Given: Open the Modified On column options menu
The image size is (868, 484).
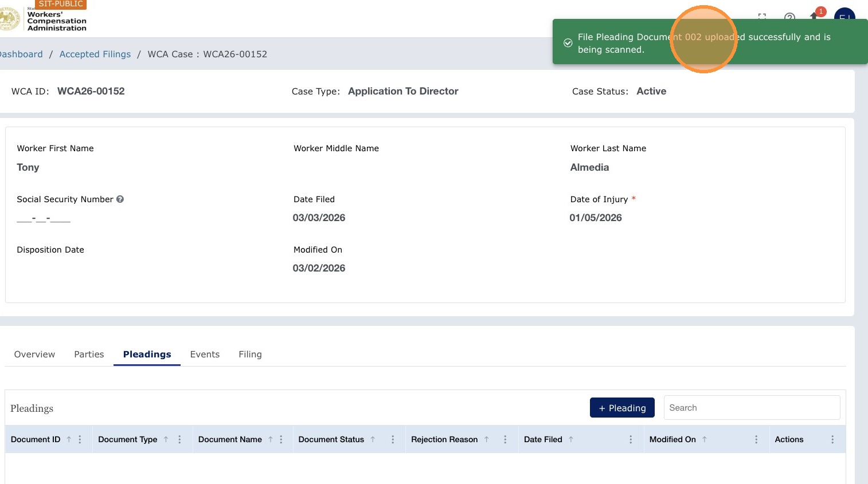Looking at the screenshot, I should 756,439.
